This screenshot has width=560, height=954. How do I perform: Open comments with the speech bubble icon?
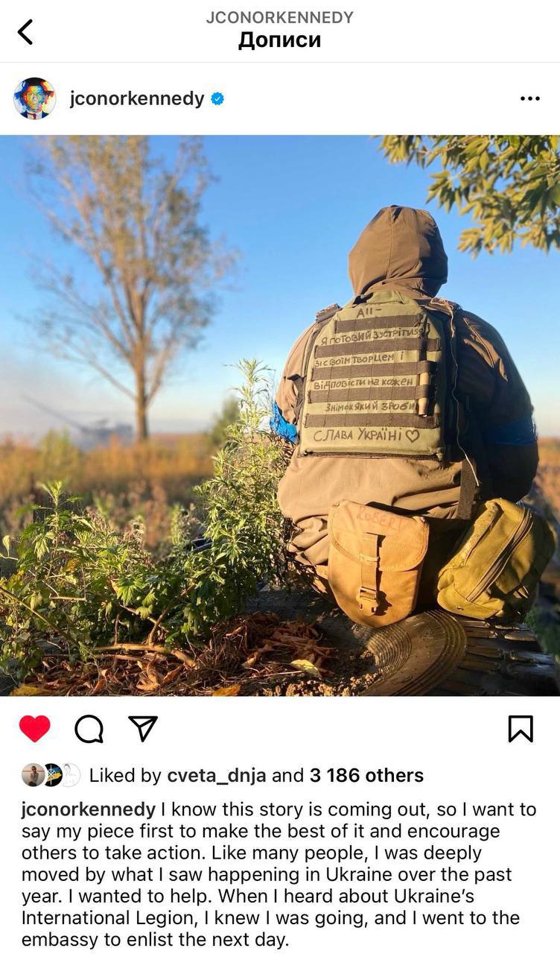(89, 728)
